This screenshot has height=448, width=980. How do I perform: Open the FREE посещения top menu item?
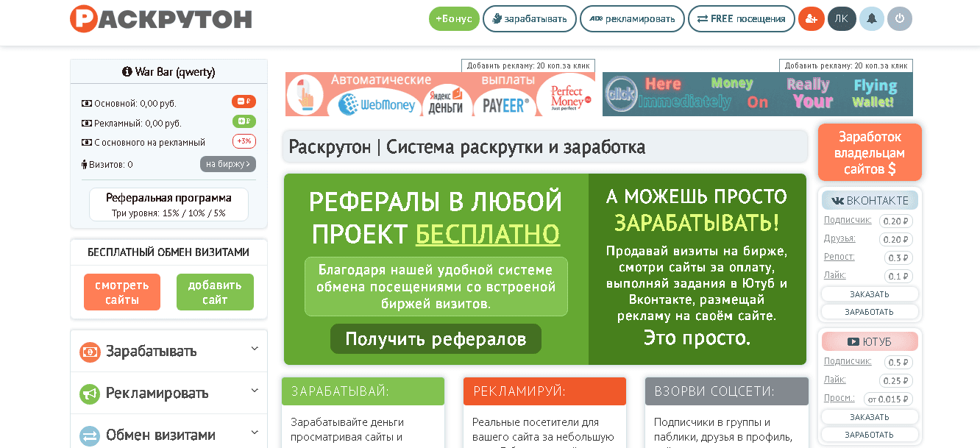point(741,19)
